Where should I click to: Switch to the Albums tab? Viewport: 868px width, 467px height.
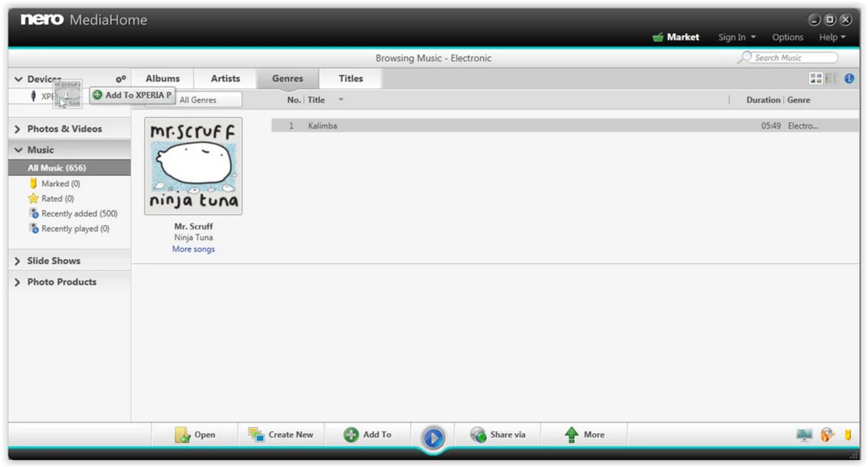(x=162, y=79)
